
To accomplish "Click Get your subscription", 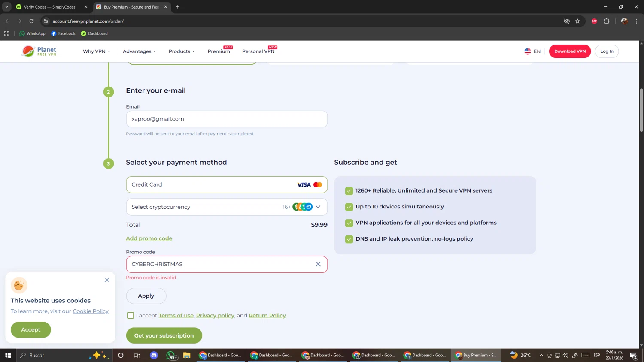I will coord(164,335).
